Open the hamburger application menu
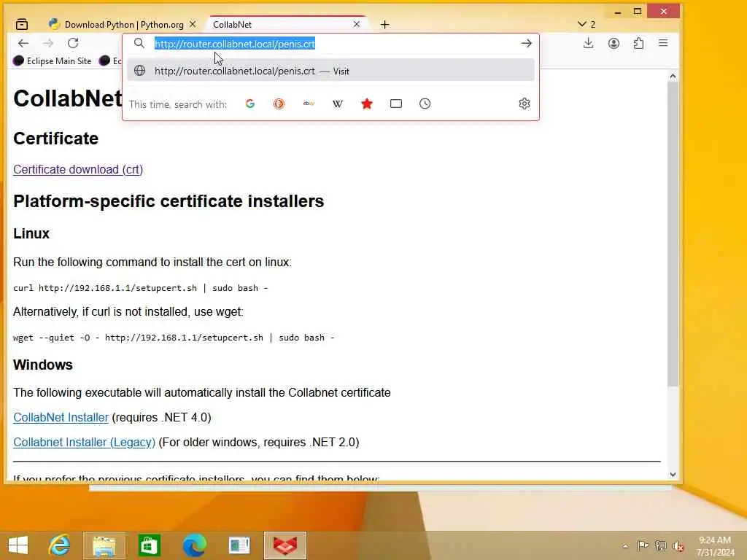Image resolution: width=747 pixels, height=560 pixels. coord(663,43)
